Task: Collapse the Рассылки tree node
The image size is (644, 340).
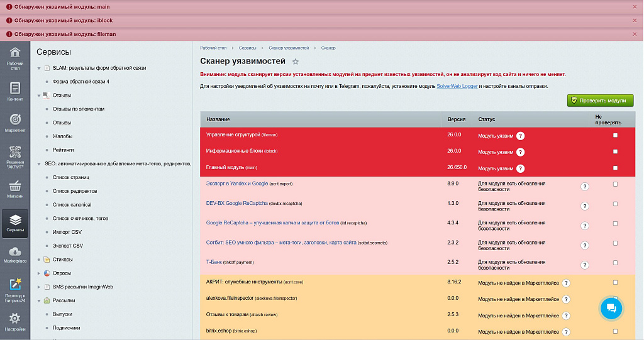Action: 39,301
